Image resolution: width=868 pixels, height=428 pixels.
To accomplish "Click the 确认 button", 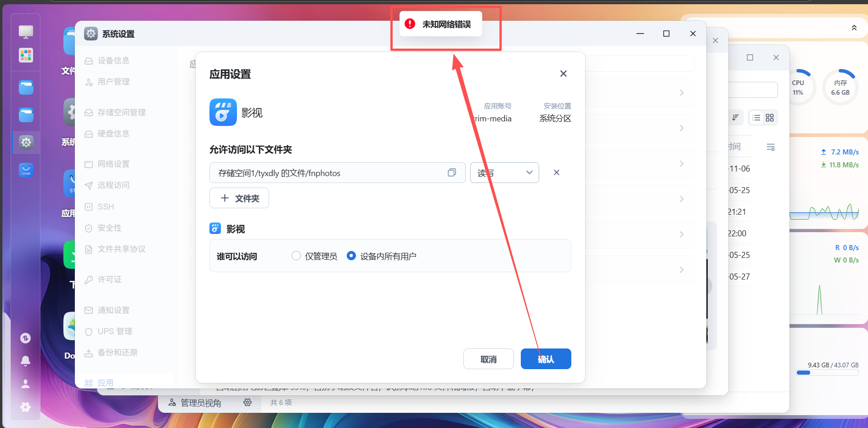I will (x=546, y=359).
